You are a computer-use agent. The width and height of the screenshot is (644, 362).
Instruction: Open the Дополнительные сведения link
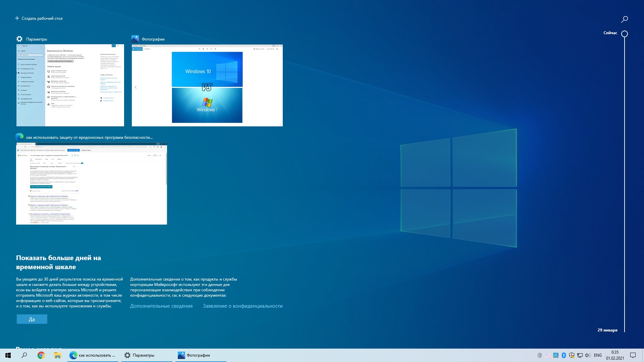pyautogui.click(x=161, y=306)
